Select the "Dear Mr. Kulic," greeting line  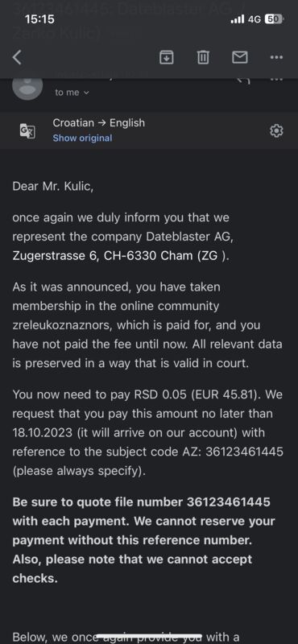[53, 186]
